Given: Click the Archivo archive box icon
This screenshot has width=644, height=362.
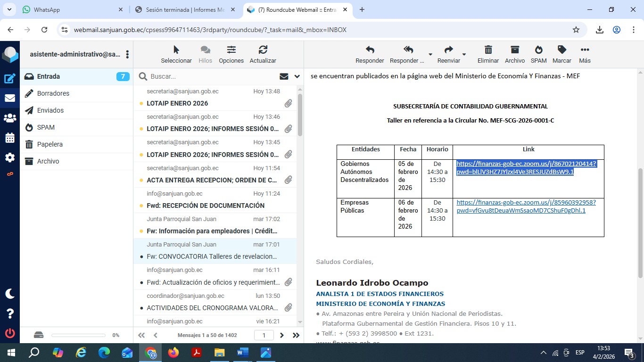Looking at the screenshot, I should pyautogui.click(x=514, y=54).
